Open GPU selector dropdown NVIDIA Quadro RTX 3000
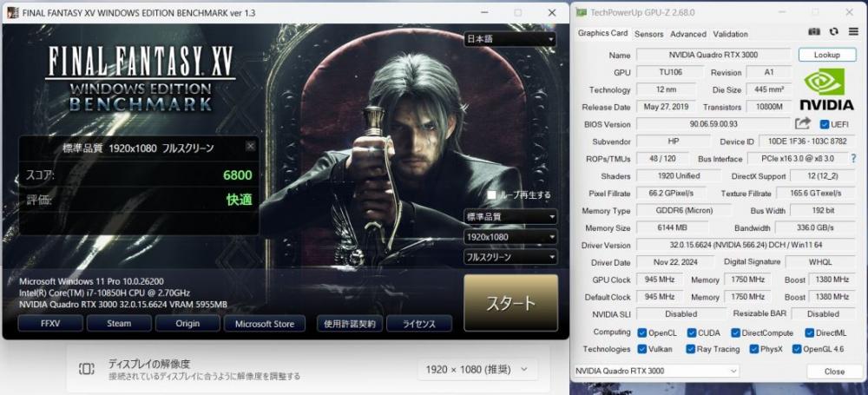This screenshot has height=395, width=868. [x=656, y=371]
